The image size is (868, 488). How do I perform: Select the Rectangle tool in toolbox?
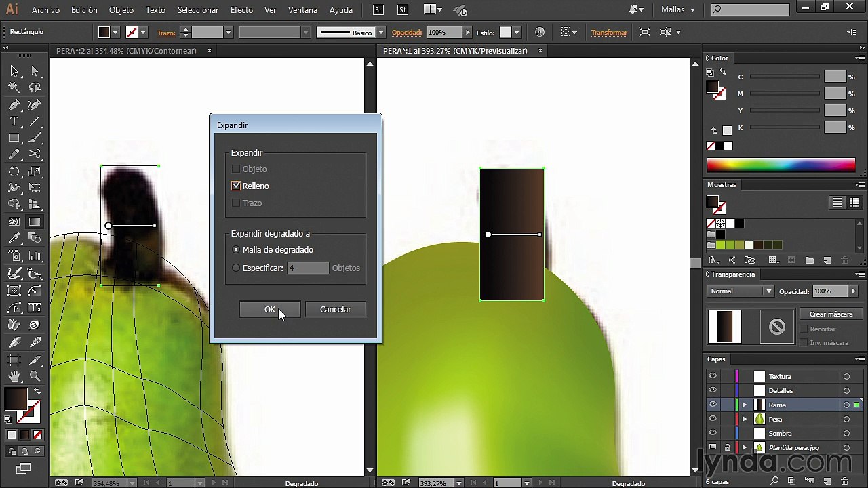click(x=14, y=138)
